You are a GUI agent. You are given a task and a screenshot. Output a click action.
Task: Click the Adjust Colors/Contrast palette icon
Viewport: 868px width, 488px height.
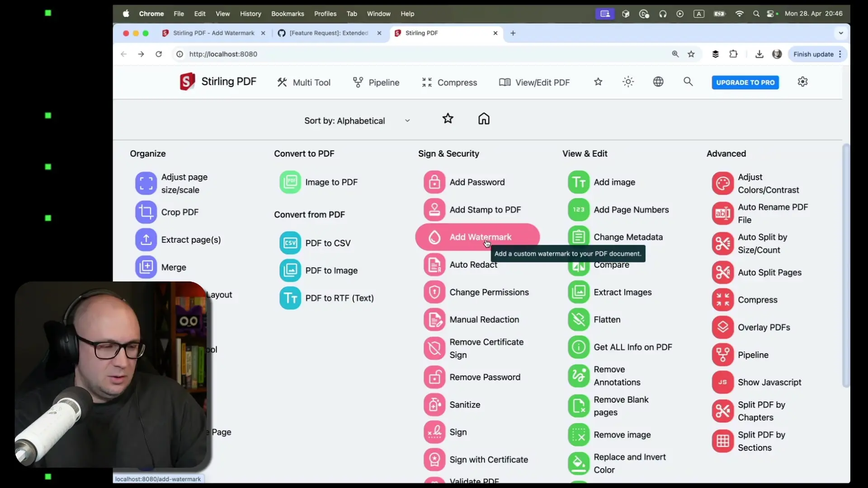click(x=722, y=183)
